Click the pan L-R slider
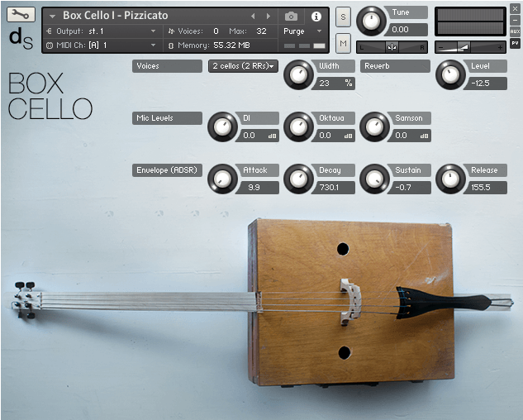 pyautogui.click(x=392, y=47)
